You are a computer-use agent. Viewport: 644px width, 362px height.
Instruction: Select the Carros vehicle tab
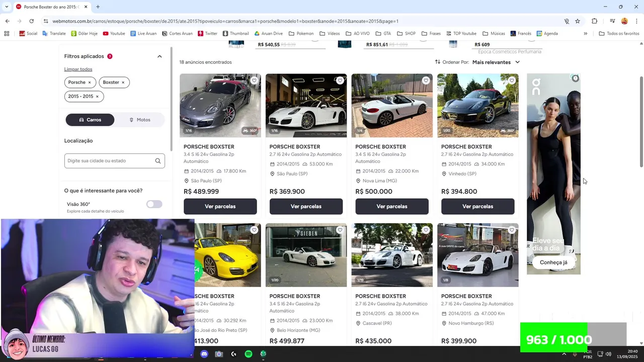point(90,120)
